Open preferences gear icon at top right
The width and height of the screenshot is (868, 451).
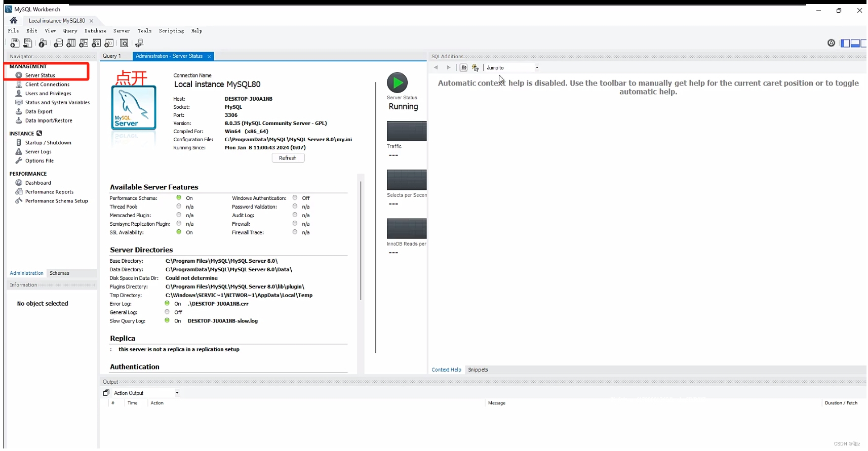[831, 43]
